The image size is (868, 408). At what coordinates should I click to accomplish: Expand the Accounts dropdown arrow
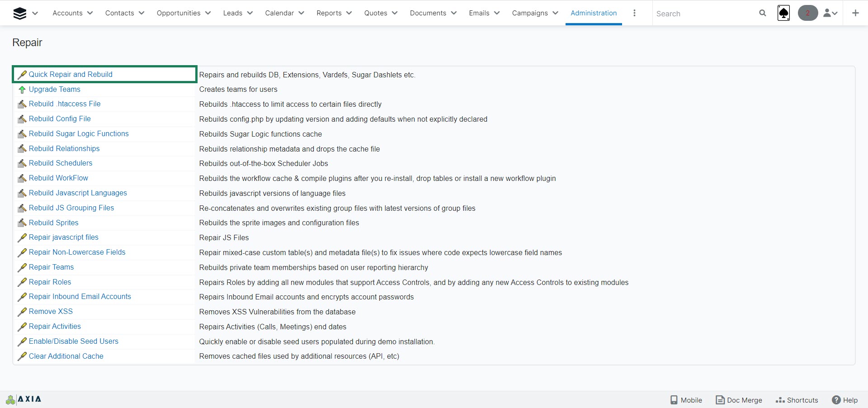(x=90, y=13)
